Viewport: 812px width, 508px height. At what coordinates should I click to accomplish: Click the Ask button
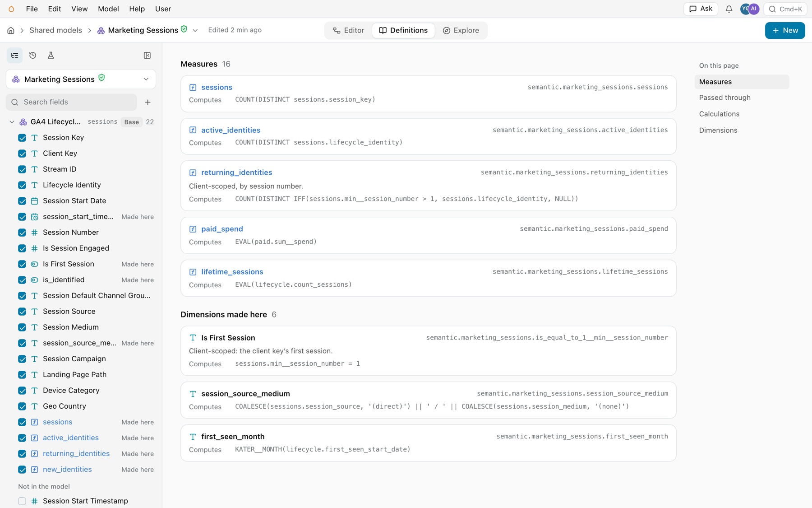click(x=701, y=9)
